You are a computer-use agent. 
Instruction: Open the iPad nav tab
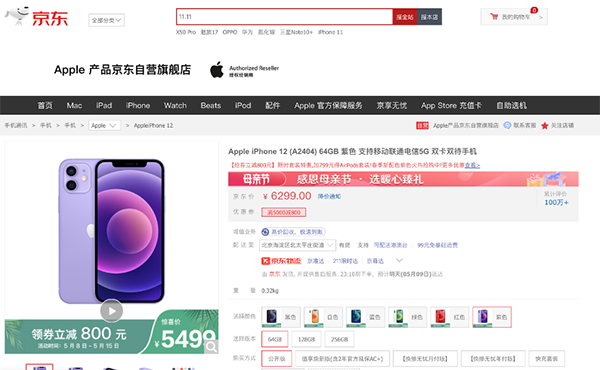tap(104, 105)
